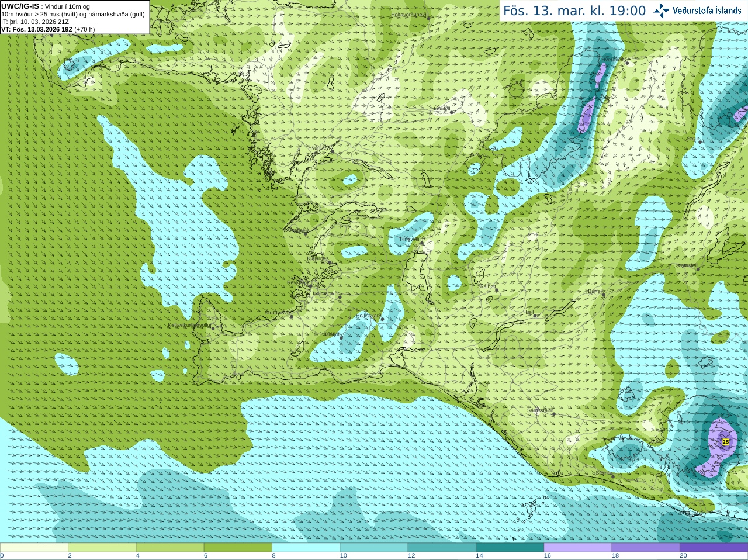Pick the 16–18 m/s light purple swatch
748x560 pixels.
pyautogui.click(x=578, y=548)
